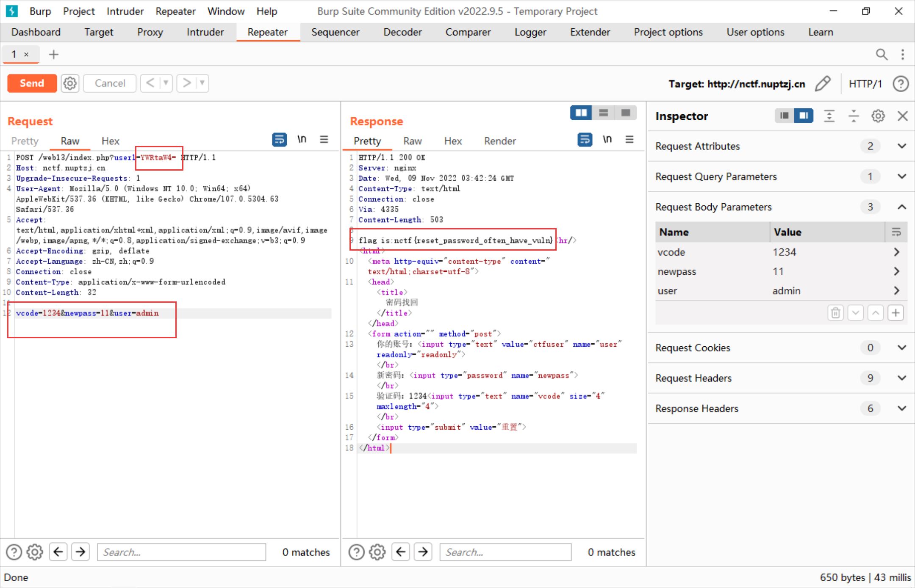Screen dimensions: 915x588
Task: Collapse Request Body Parameters section
Action: [x=902, y=207]
